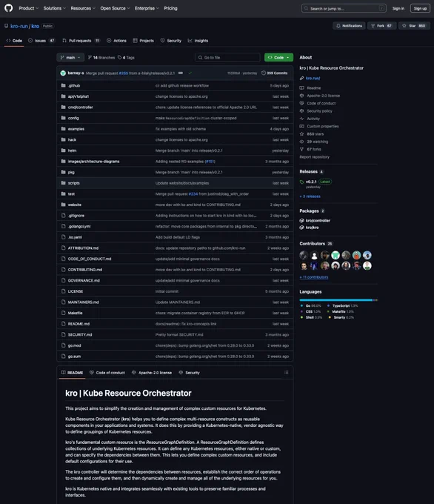434x504 pixels.
Task: View the first contributor avatar
Action: pyautogui.click(x=304, y=255)
